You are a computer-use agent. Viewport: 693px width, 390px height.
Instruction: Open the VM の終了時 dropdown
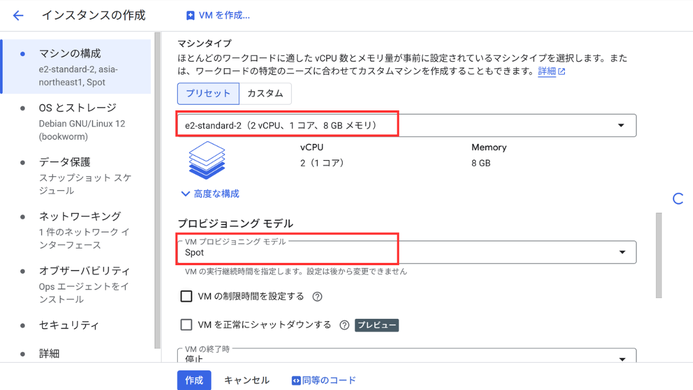(407, 355)
